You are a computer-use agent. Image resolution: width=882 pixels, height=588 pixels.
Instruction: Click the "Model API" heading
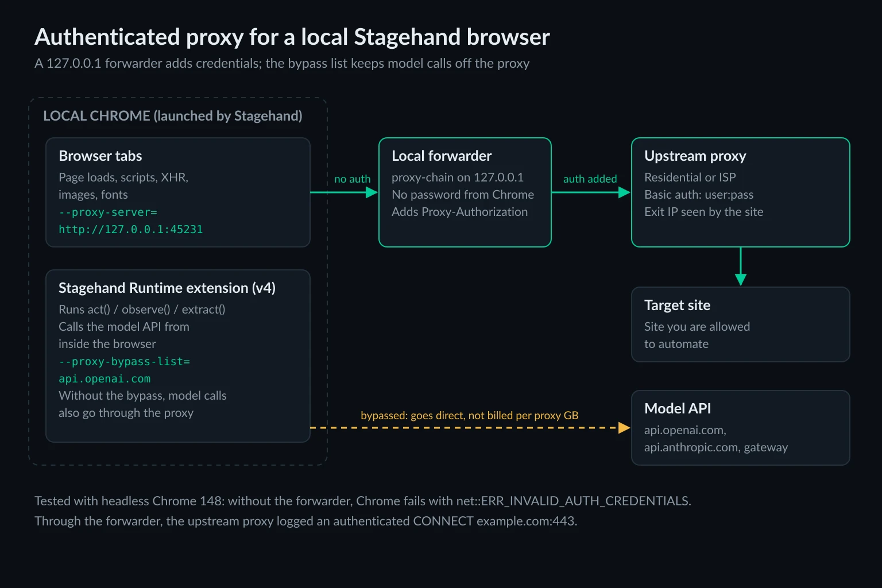click(x=678, y=408)
